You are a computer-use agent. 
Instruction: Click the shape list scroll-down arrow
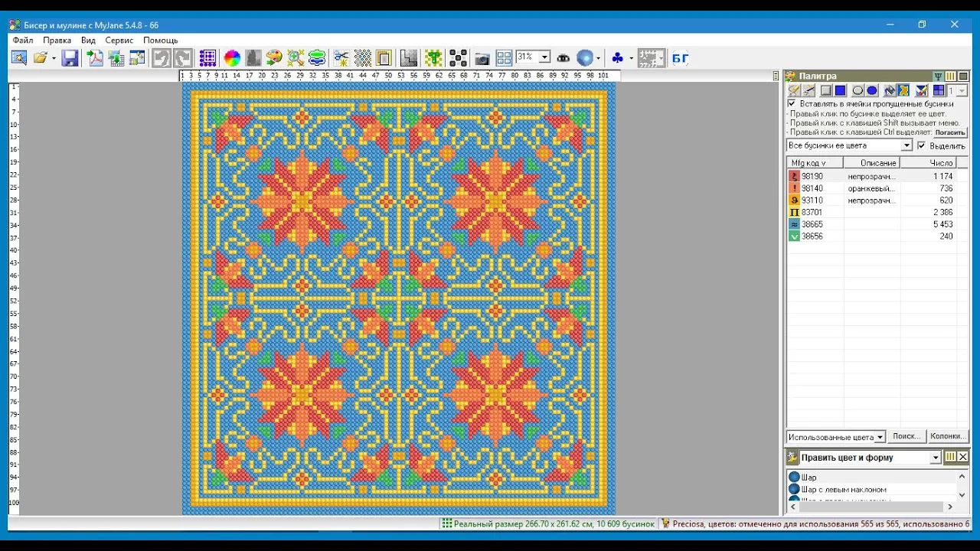962,495
